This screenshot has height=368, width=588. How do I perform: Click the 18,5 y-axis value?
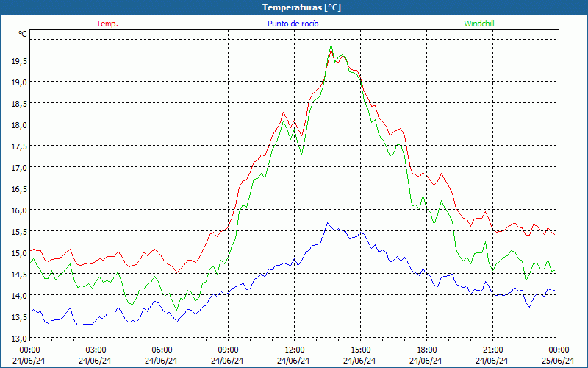coord(19,103)
